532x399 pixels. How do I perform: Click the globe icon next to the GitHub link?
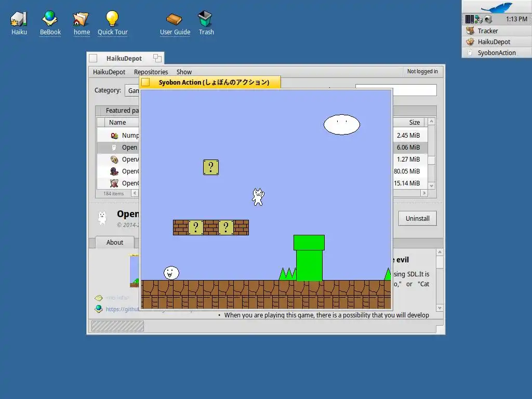tap(99, 309)
